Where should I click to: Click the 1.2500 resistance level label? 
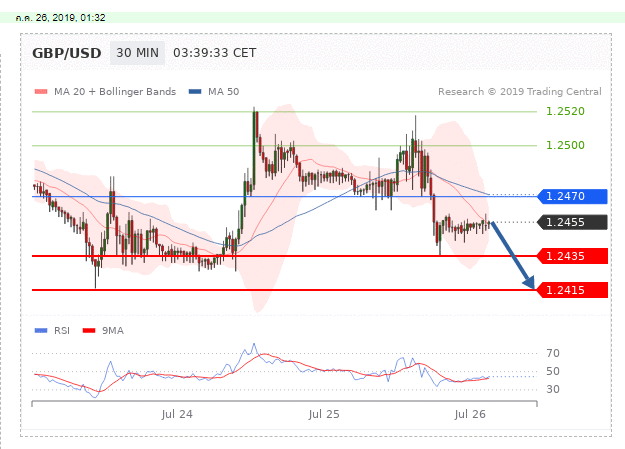click(x=565, y=145)
